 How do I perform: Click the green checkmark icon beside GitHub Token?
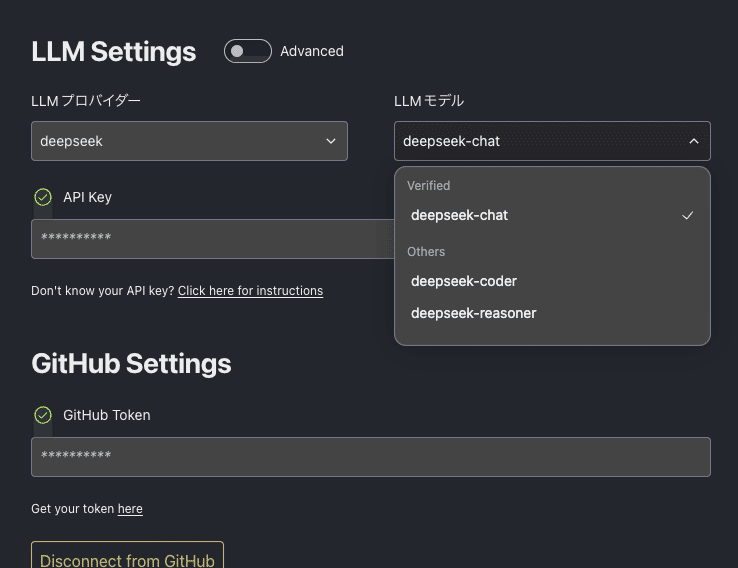[x=43, y=415]
